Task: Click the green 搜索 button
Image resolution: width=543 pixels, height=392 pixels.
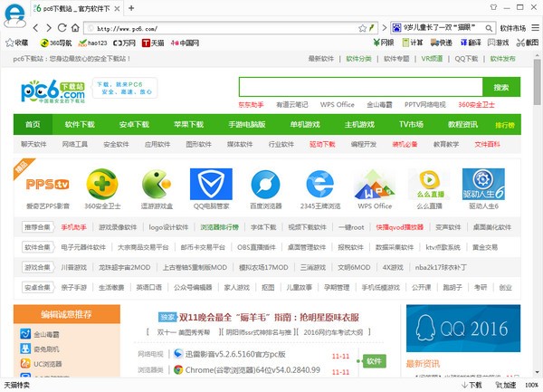Action: [x=501, y=87]
